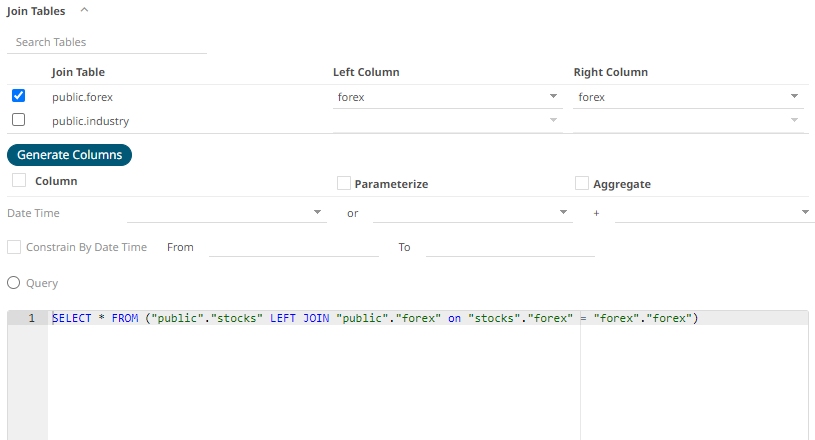
Task: Click the To date input field
Action: [x=510, y=247]
